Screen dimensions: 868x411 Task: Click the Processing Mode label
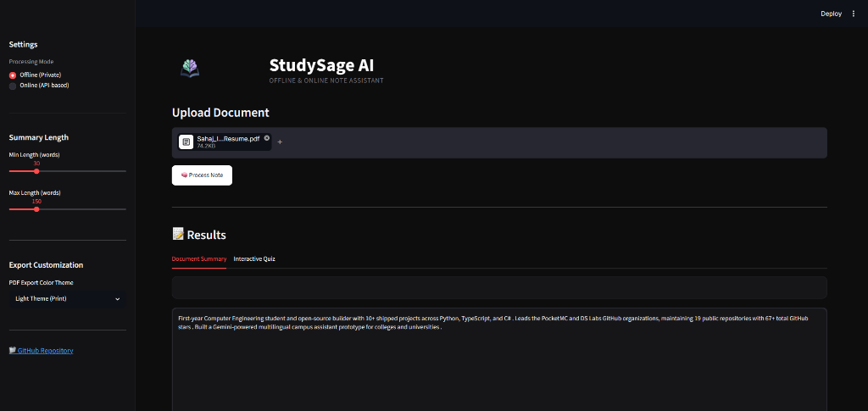click(x=31, y=62)
